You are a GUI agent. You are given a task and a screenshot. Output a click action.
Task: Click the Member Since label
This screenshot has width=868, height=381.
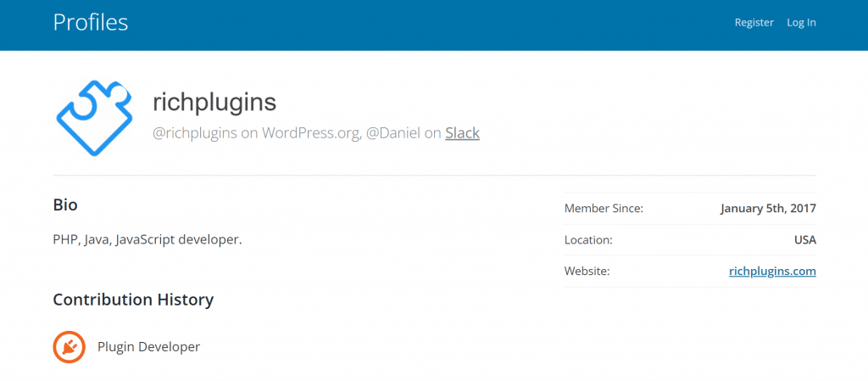tap(604, 208)
